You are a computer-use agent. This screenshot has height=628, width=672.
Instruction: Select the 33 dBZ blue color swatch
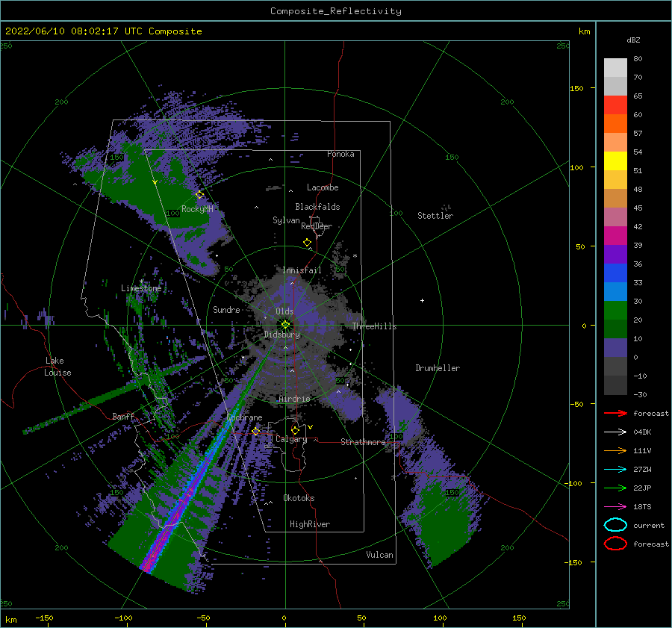[615, 273]
